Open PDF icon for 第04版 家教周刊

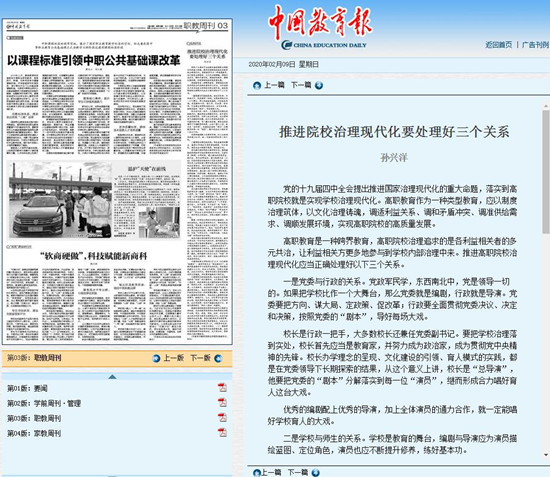(x=222, y=432)
